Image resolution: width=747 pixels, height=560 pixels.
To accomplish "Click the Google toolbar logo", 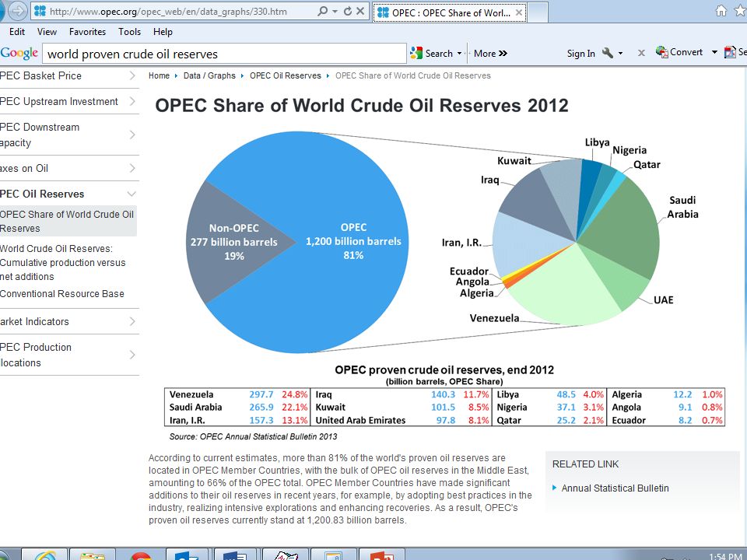I will click(x=19, y=54).
